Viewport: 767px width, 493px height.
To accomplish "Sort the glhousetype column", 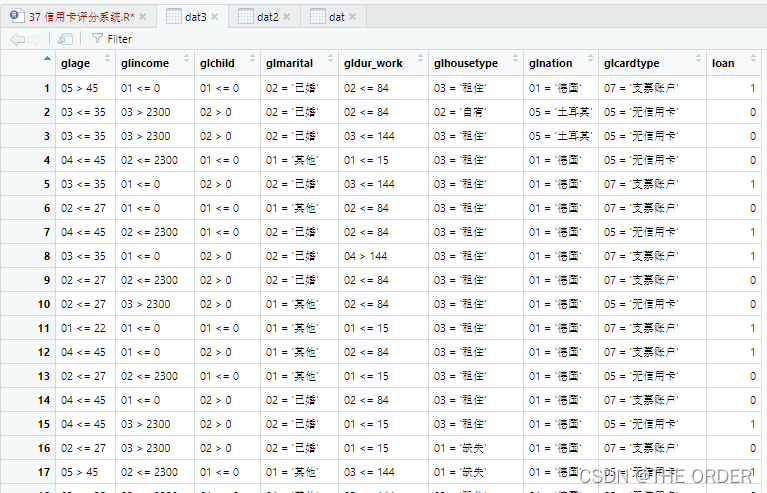I will tap(515, 59).
